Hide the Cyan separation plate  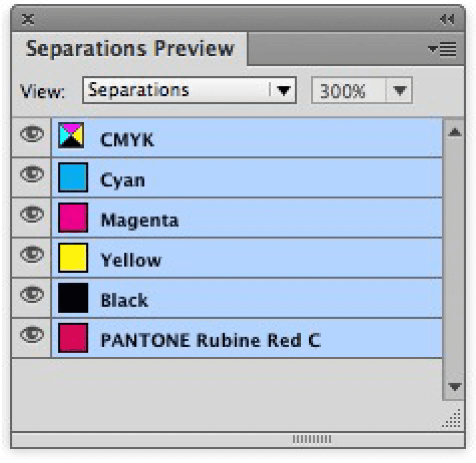click(31, 175)
